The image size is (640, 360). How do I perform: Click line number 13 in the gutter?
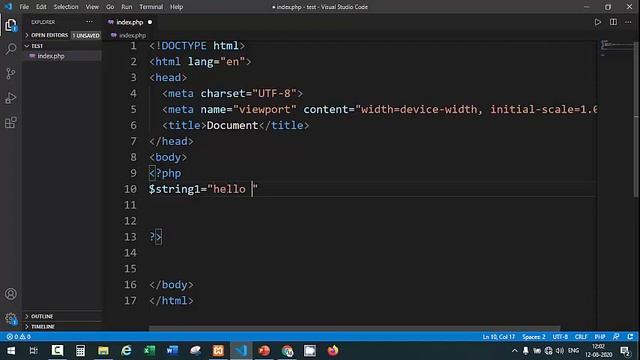tap(130, 237)
